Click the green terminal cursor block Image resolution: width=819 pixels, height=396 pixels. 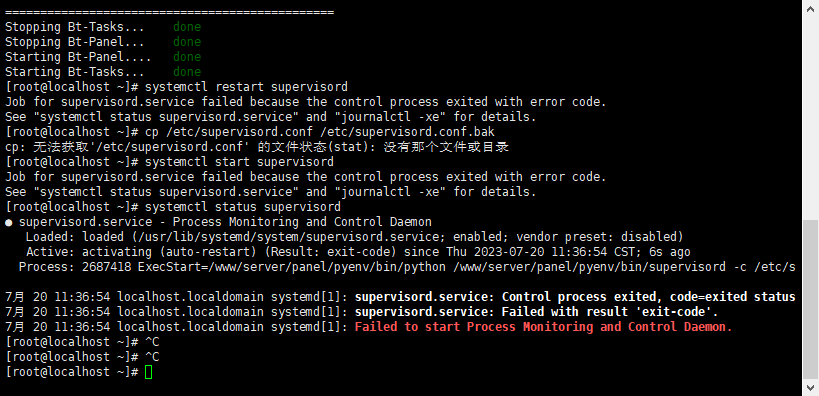(x=148, y=372)
